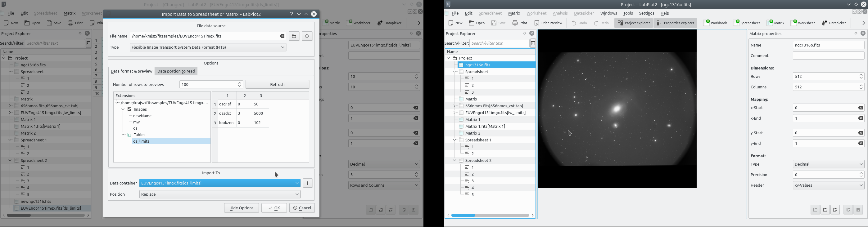Select the mw image extension in tree
The width and height of the screenshot is (868, 227).
pos(137,122)
